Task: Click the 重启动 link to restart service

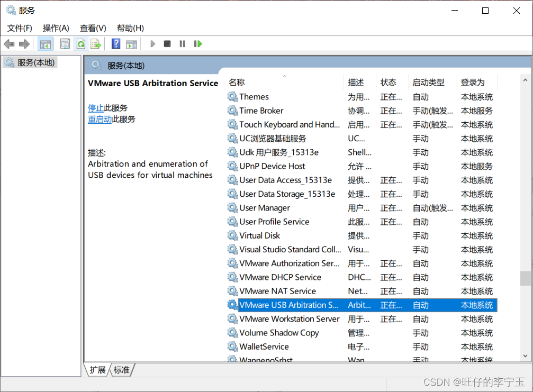Action: click(100, 119)
